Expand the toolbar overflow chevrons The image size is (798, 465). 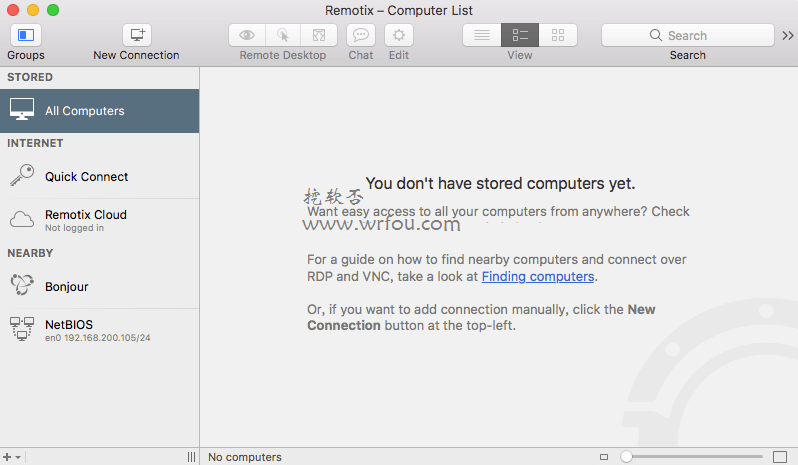[x=788, y=35]
